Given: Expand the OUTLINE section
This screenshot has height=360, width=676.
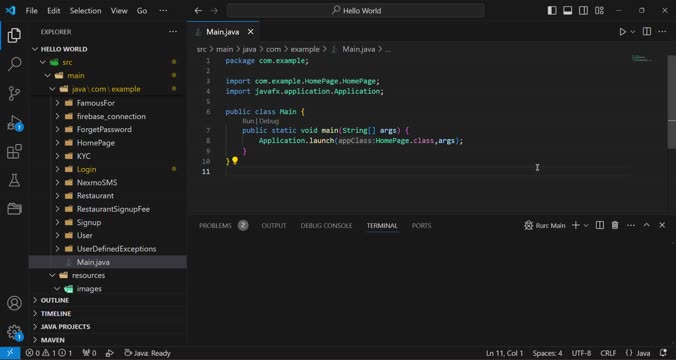Looking at the screenshot, I should click(x=108, y=300).
